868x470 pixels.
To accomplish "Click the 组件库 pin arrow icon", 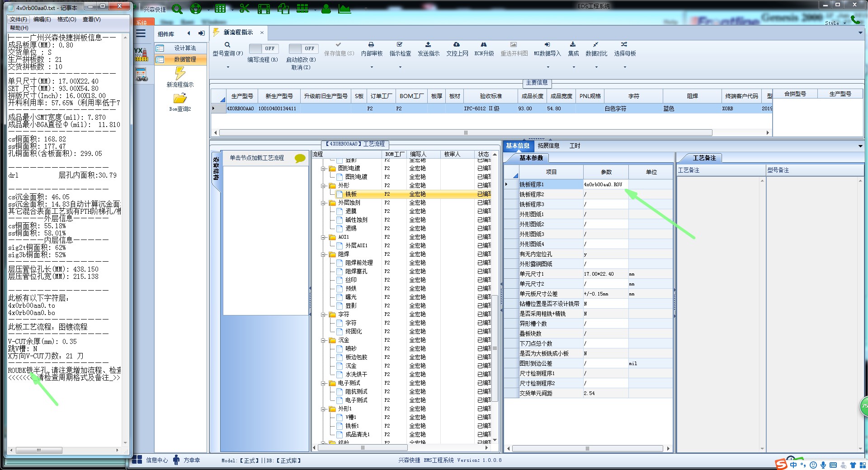I will coord(201,33).
